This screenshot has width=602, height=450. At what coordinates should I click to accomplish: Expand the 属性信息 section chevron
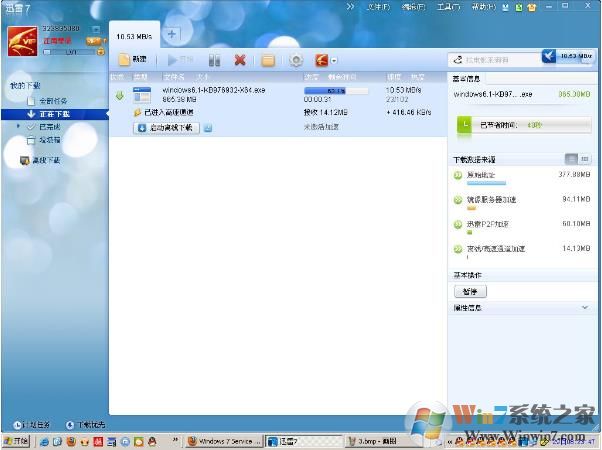(x=585, y=308)
